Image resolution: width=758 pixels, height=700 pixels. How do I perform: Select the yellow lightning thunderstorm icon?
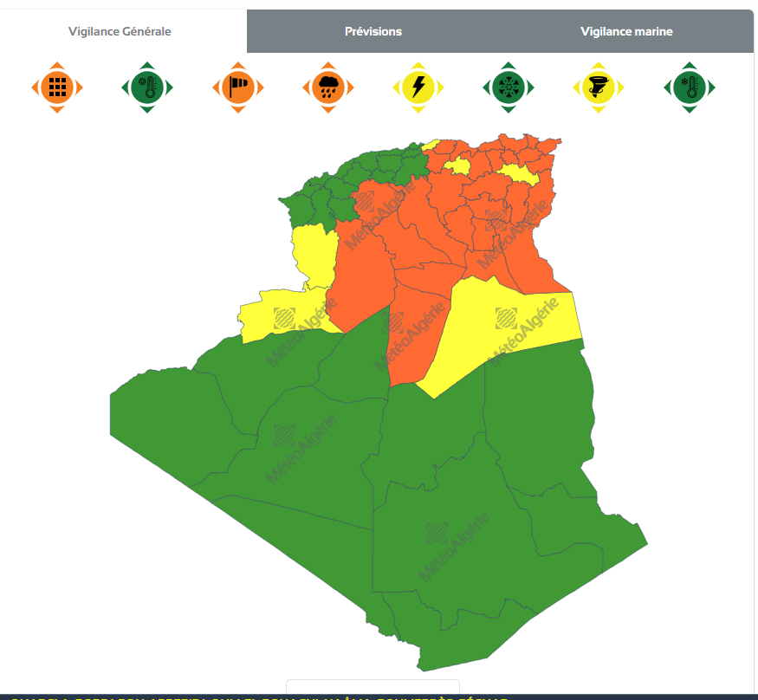pyautogui.click(x=418, y=87)
